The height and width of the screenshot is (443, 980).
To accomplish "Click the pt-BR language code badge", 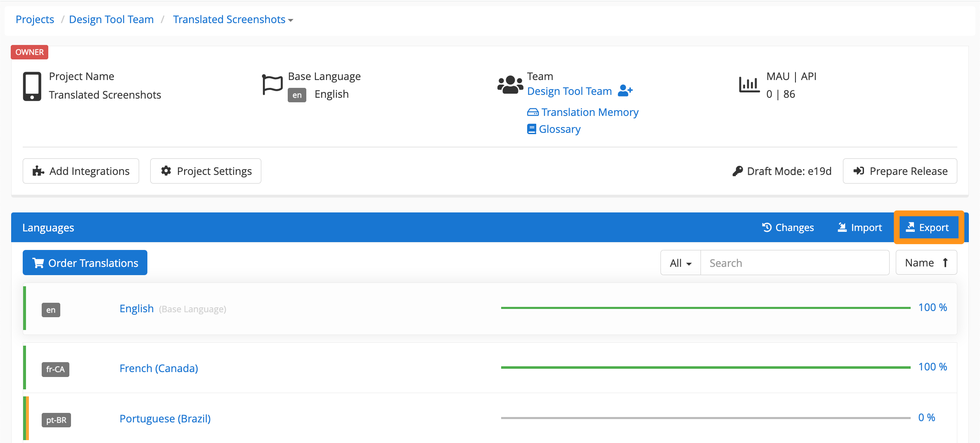I will pos(56,420).
